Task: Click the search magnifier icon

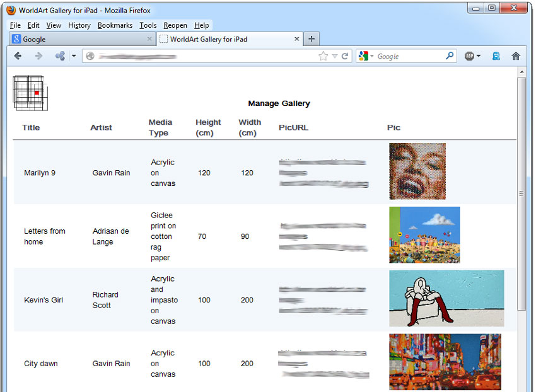Action: pos(450,55)
